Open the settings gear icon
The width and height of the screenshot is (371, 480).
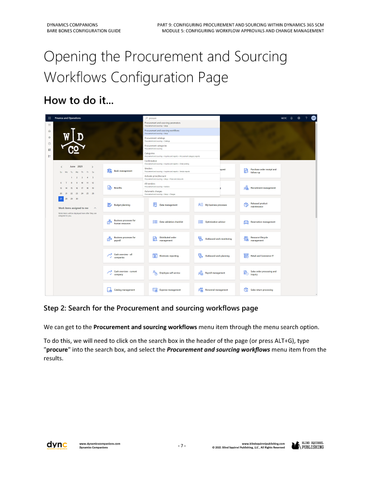click(299, 118)
